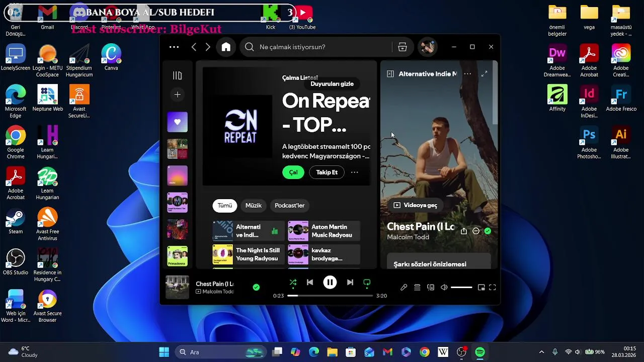Toggle saved checkmark in bottom player bar
Image resolution: width=644 pixels, height=362 pixels.
256,287
